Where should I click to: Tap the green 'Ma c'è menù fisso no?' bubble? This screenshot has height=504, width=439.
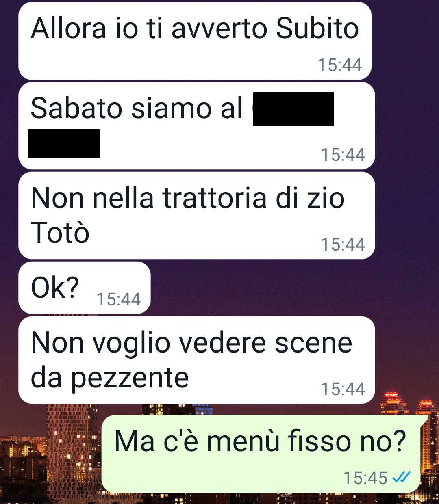tap(261, 454)
